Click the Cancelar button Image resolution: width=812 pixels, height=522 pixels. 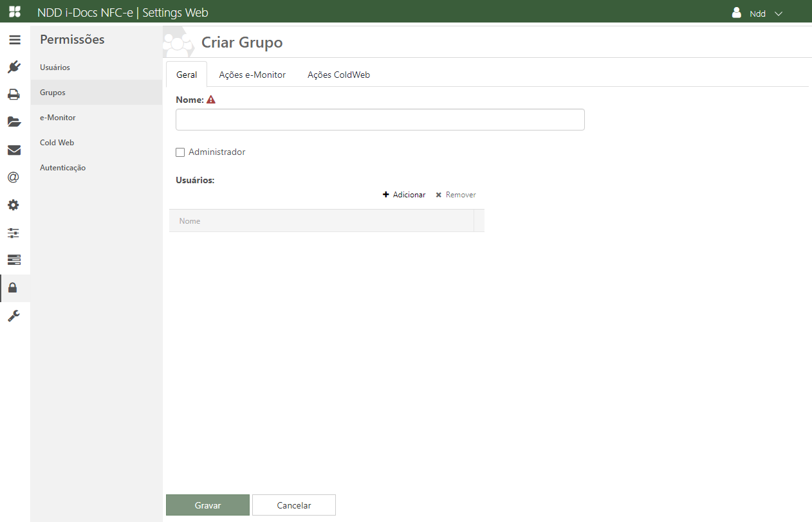294,505
